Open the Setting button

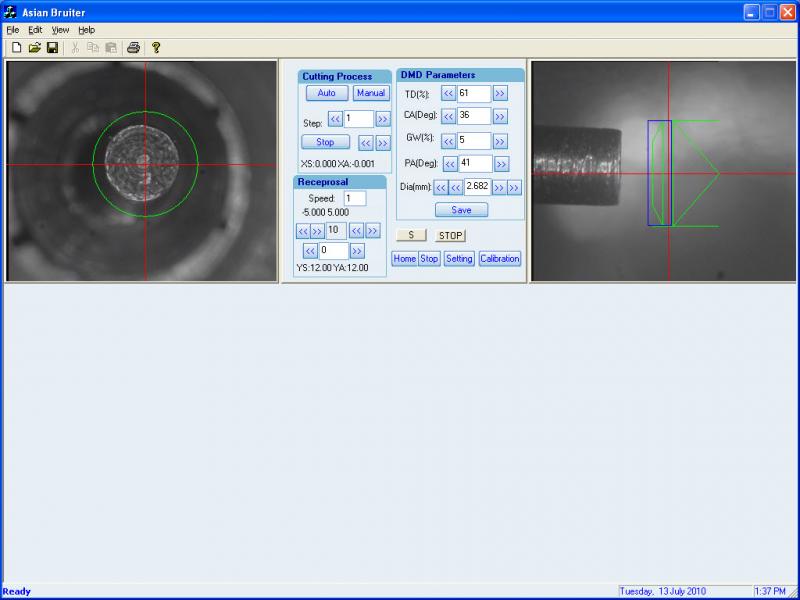tap(459, 258)
